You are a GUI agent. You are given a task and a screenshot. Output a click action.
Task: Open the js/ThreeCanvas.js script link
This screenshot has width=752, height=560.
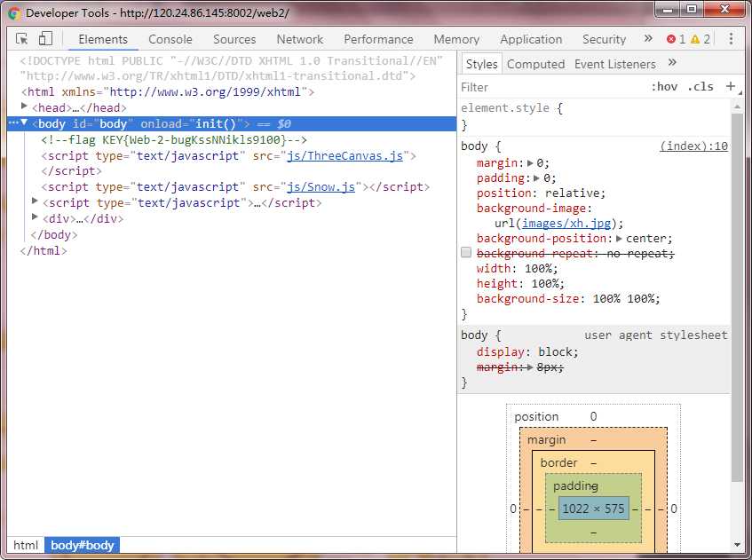[344, 156]
